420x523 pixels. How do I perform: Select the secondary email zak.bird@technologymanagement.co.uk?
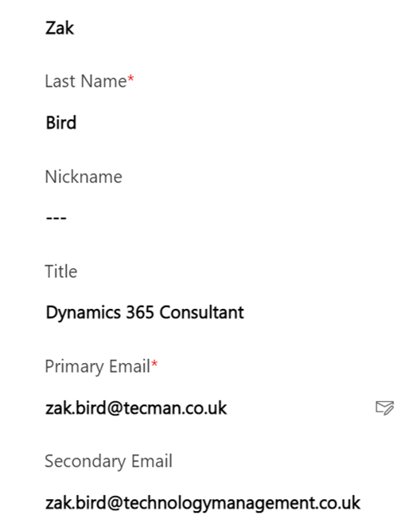click(203, 503)
